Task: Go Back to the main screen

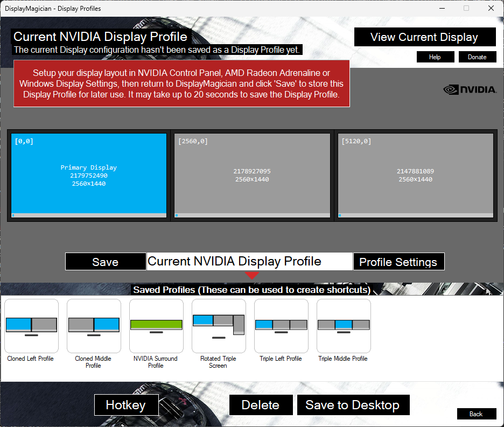Action: [x=477, y=414]
